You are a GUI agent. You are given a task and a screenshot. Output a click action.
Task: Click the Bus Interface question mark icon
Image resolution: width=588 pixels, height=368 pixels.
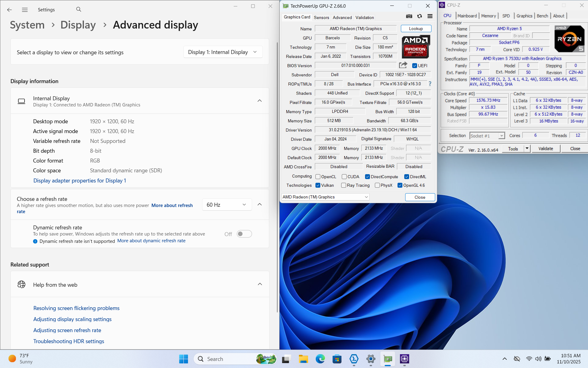(430, 84)
